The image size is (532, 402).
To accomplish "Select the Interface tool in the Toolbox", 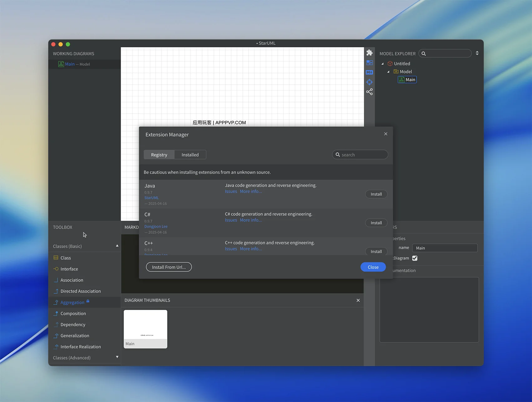I will tap(69, 269).
